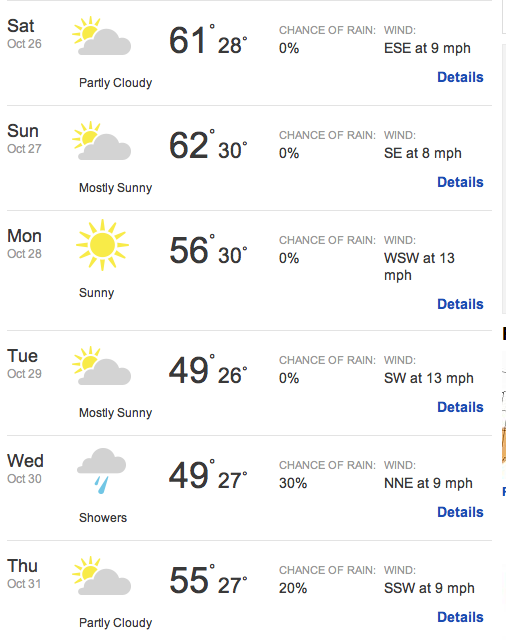
Task: Click the Wed Oct 30 day label
Action: 25,469
